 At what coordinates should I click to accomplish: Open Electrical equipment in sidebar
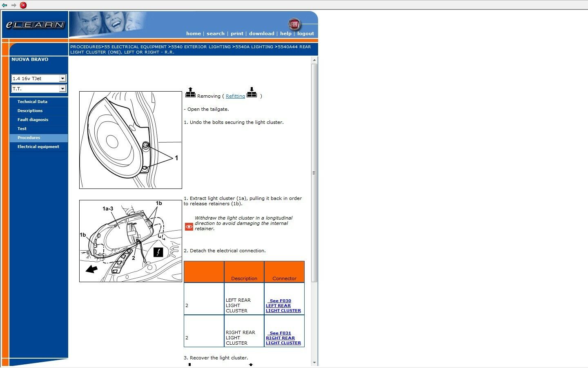click(x=38, y=147)
